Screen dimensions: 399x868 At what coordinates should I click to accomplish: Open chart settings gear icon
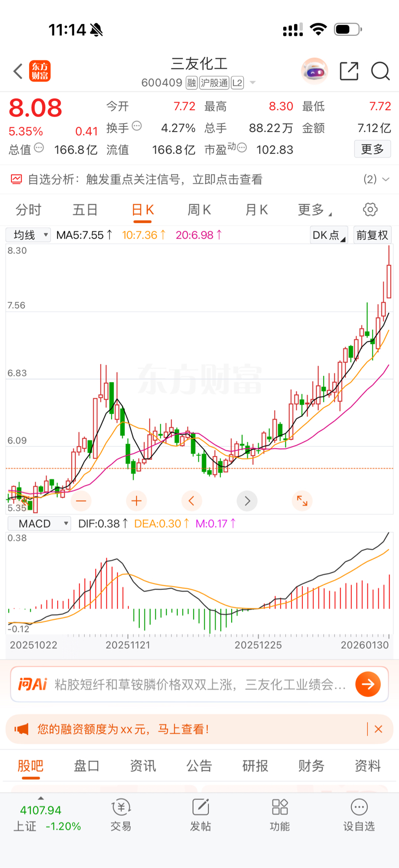point(370,210)
